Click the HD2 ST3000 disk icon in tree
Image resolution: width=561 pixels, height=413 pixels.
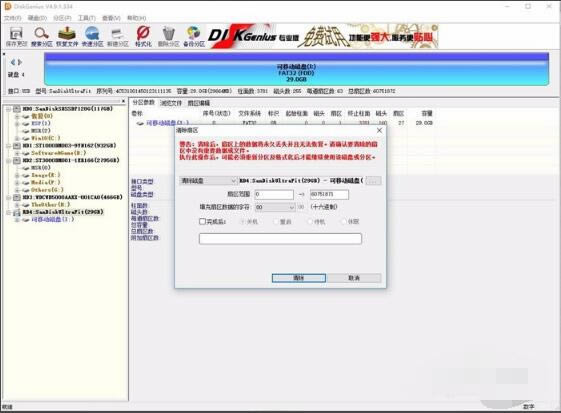tap(16, 160)
